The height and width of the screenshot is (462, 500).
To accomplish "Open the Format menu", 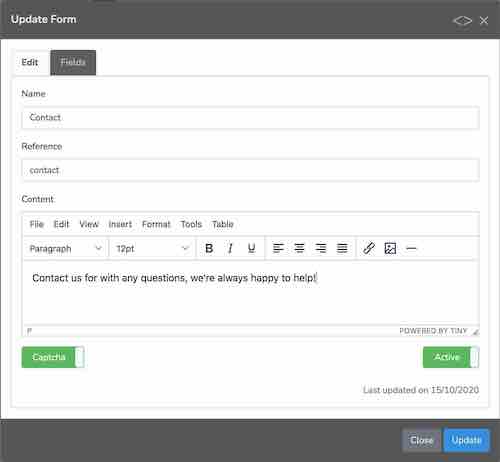I will coord(156,224).
